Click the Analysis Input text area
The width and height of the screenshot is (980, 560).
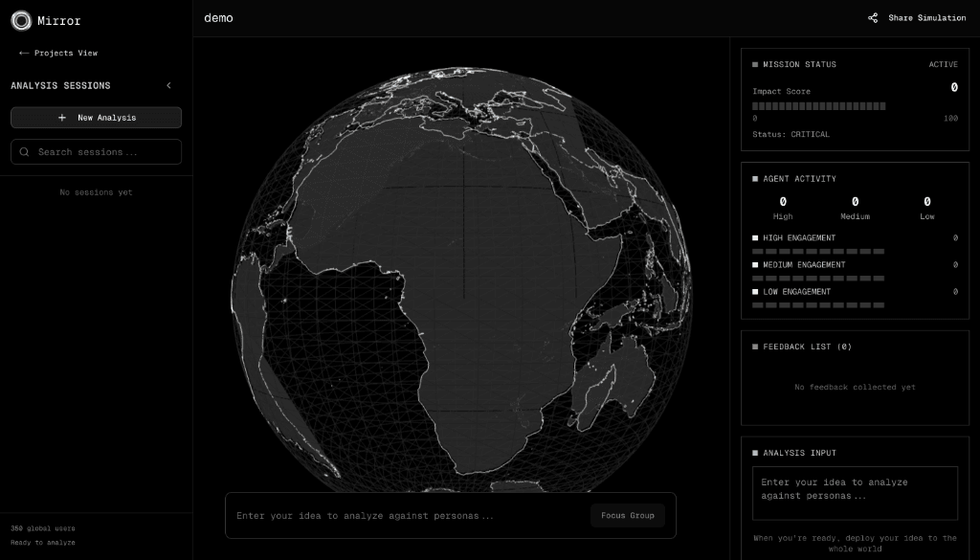click(855, 492)
